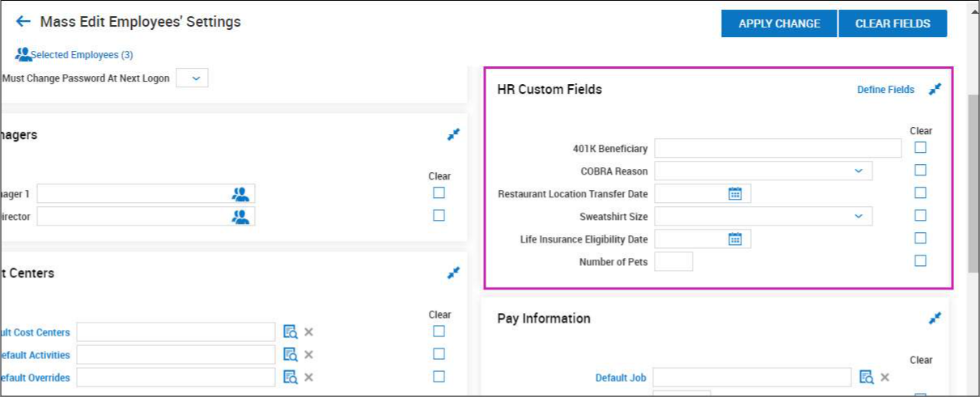Focus the Default Cost Centers input field

point(176,332)
